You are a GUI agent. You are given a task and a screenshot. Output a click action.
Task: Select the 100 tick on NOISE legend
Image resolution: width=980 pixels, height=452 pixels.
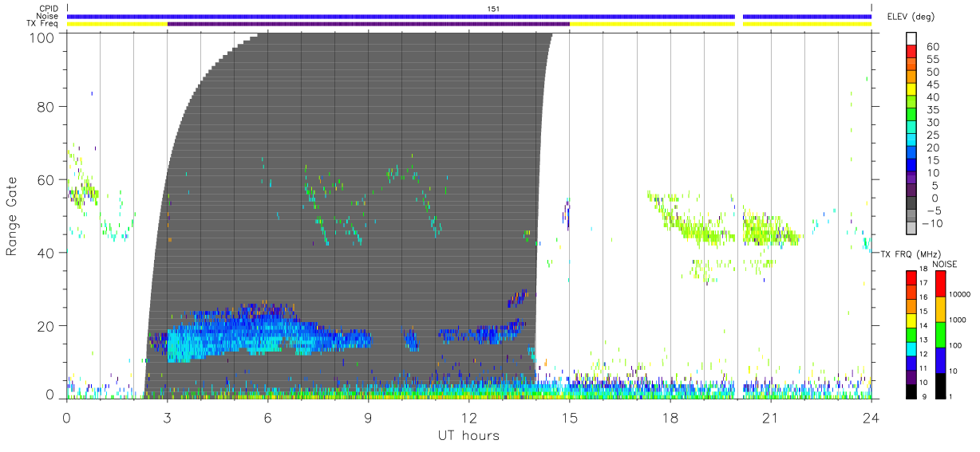(x=955, y=345)
